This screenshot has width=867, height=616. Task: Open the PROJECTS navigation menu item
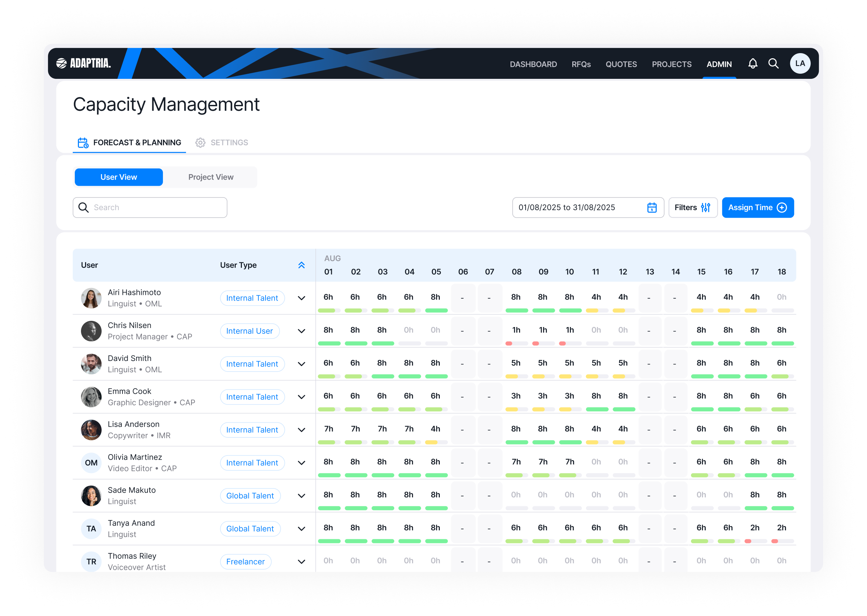[671, 64]
